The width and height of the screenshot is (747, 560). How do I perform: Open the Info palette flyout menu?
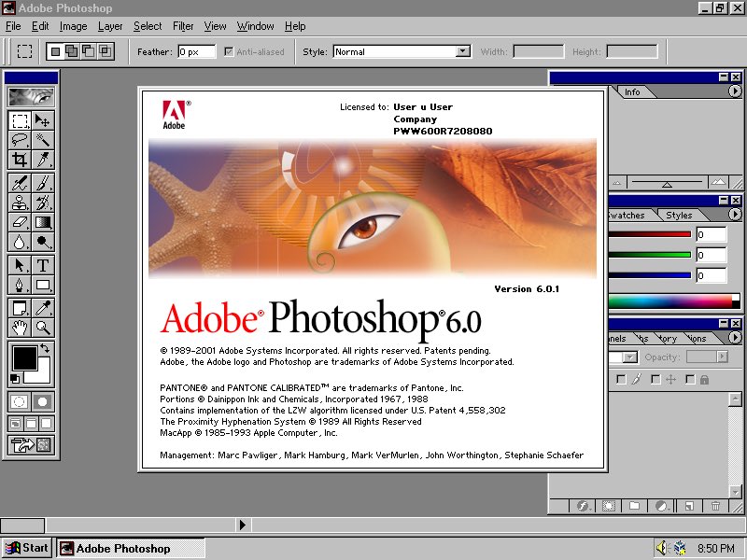tap(735, 91)
